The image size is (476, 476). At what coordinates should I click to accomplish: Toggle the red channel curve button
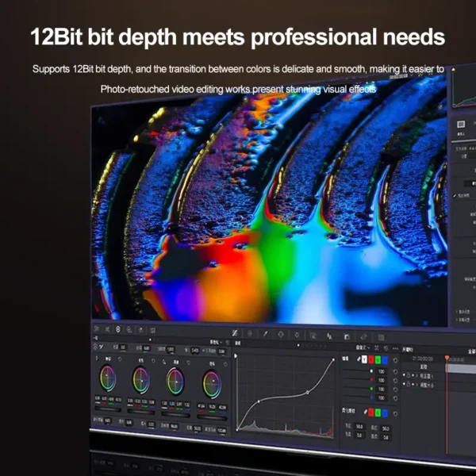371,359
